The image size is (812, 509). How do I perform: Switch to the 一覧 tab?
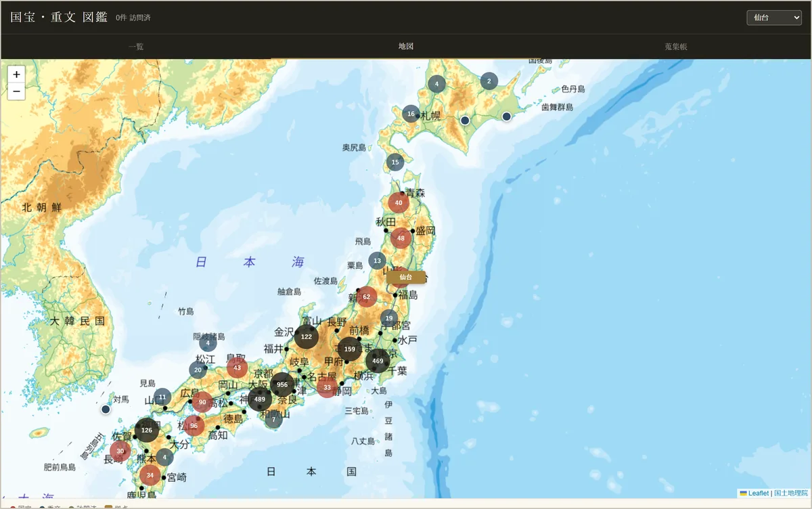pyautogui.click(x=136, y=47)
